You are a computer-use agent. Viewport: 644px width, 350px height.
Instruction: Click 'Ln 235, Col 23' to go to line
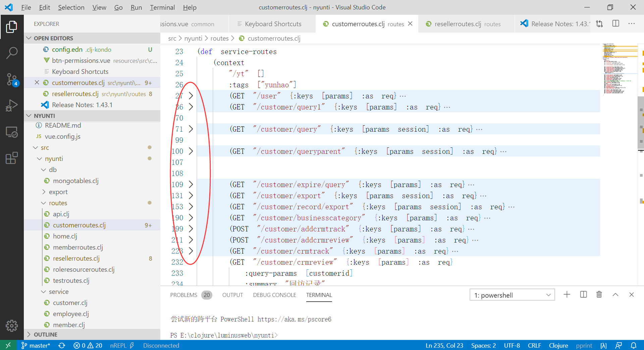click(444, 345)
